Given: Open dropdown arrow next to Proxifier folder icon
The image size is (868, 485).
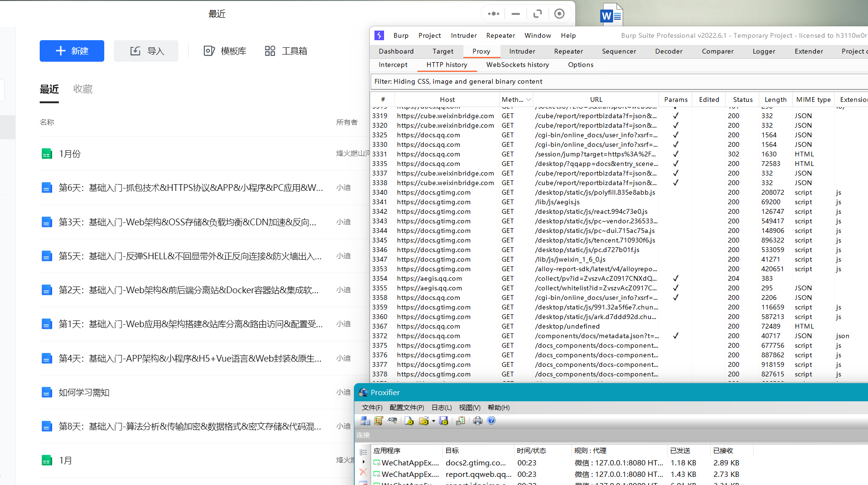Looking at the screenshot, I should click(x=433, y=421).
